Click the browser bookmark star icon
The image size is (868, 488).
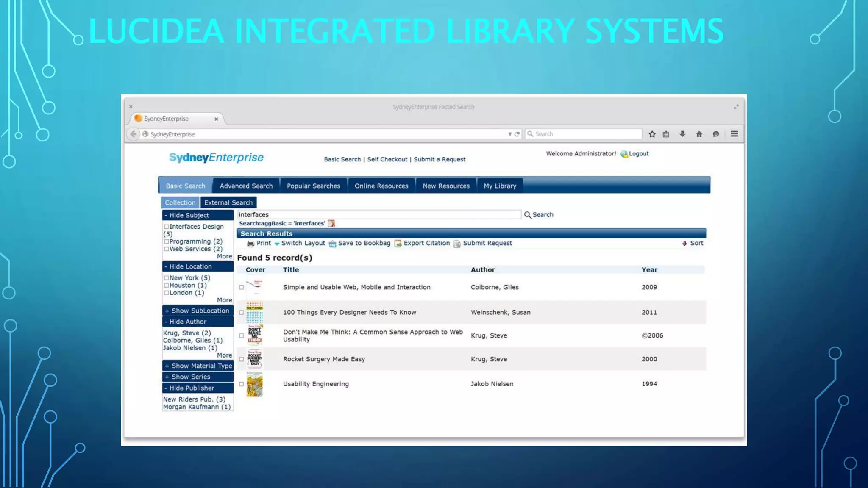[x=652, y=134]
